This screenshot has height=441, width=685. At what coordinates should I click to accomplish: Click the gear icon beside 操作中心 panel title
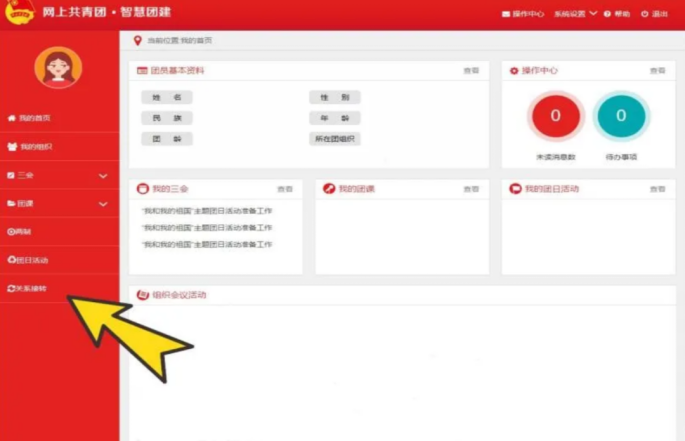click(x=514, y=71)
